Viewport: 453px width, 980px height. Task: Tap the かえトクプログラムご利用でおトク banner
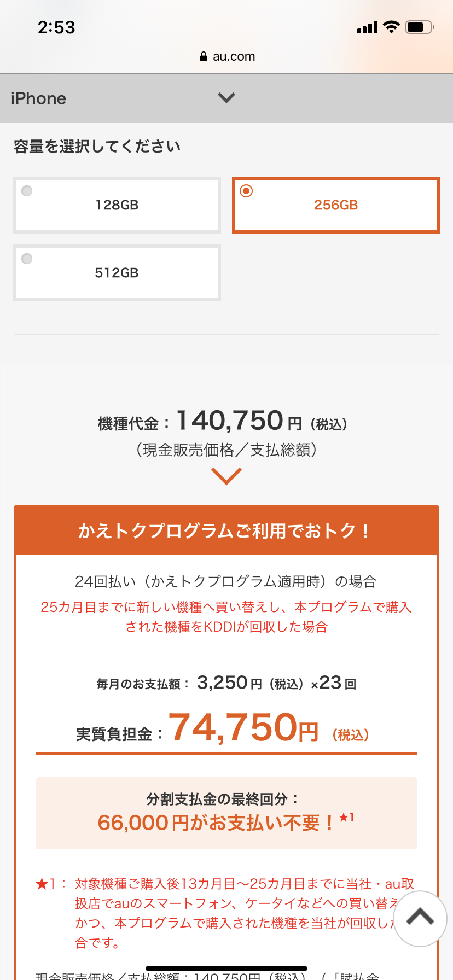coord(226,530)
